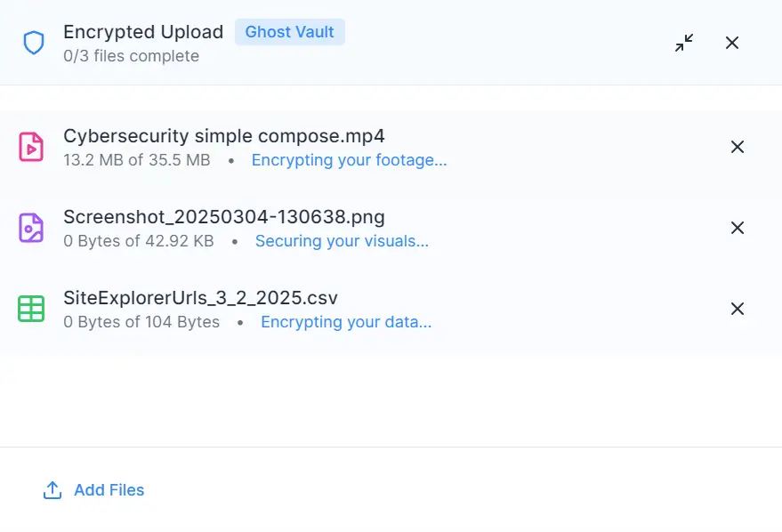Click the Add Files link

click(x=109, y=490)
